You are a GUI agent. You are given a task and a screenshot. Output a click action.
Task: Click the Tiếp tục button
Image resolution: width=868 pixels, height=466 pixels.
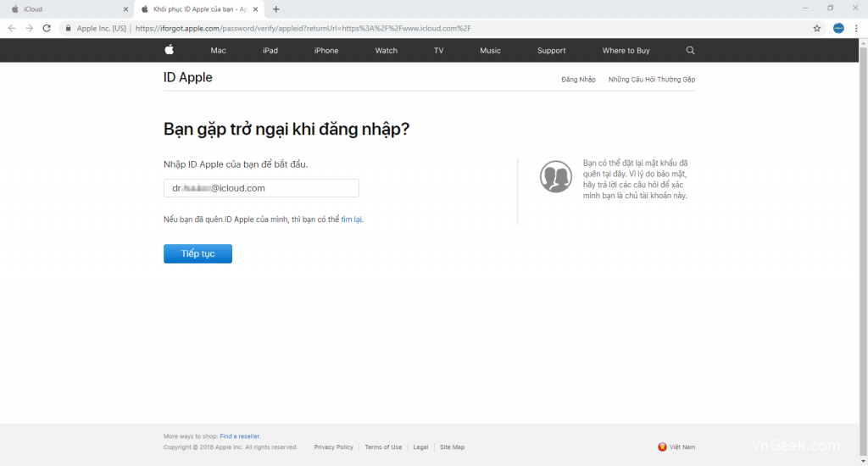(x=198, y=253)
